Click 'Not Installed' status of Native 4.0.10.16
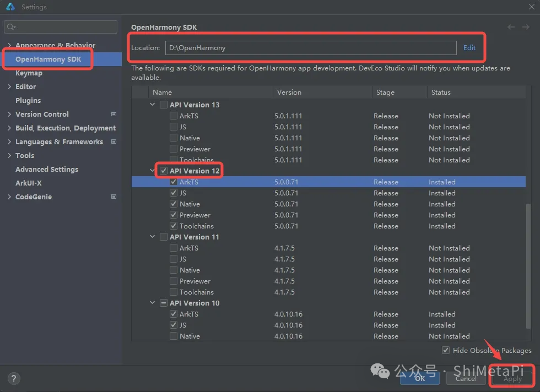540x392 pixels. 449,336
